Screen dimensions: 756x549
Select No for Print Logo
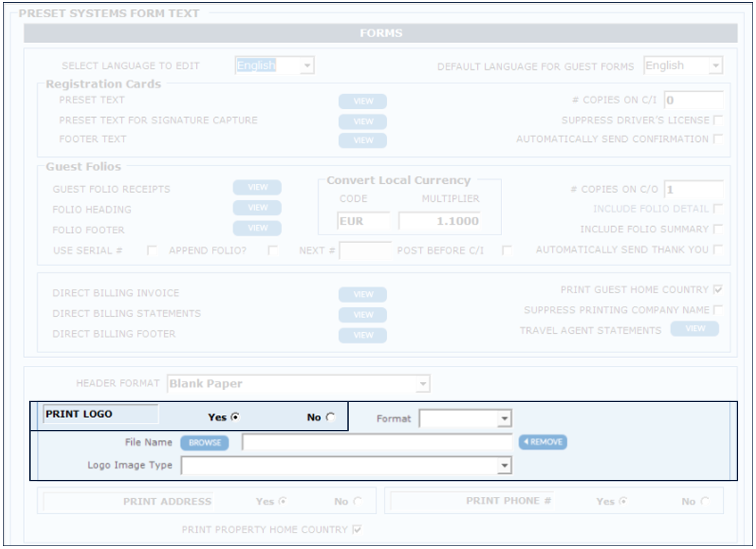330,418
